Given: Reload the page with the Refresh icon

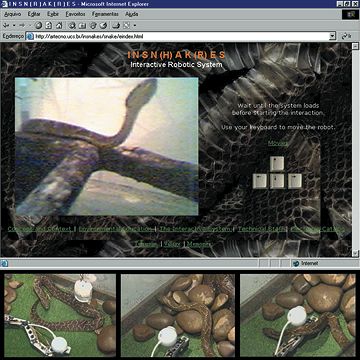Looking at the screenshot, I should (x=49, y=25).
